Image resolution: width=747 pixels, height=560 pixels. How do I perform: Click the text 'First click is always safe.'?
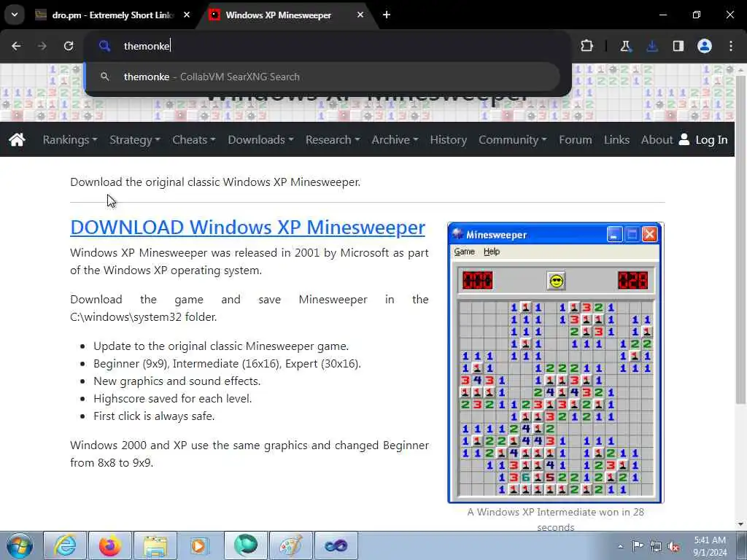point(154,416)
